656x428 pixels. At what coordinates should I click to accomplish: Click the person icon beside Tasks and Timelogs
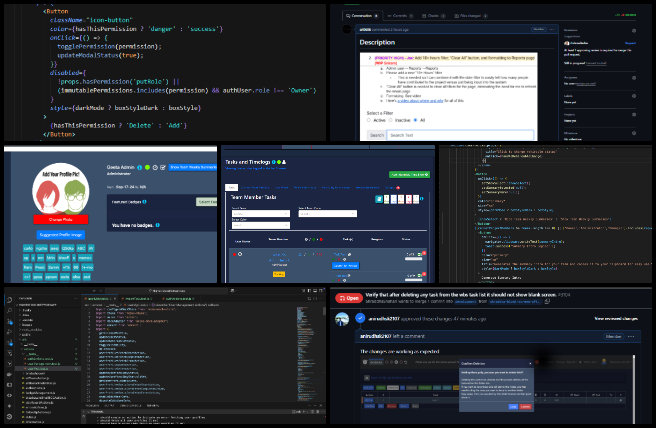284,162
